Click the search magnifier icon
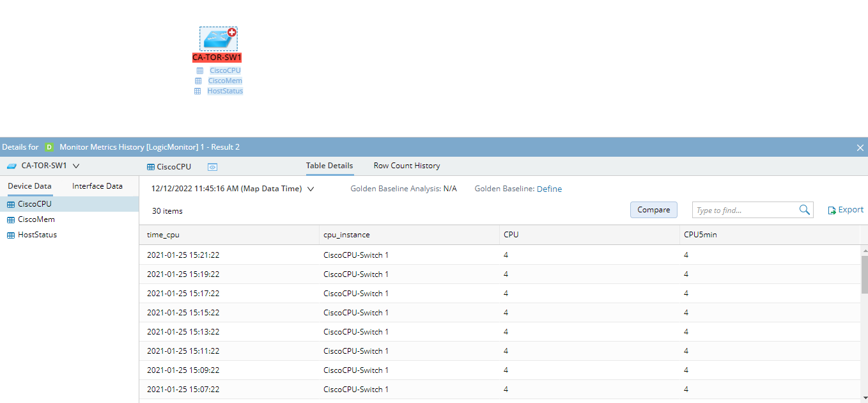This screenshot has width=868, height=403. point(804,209)
